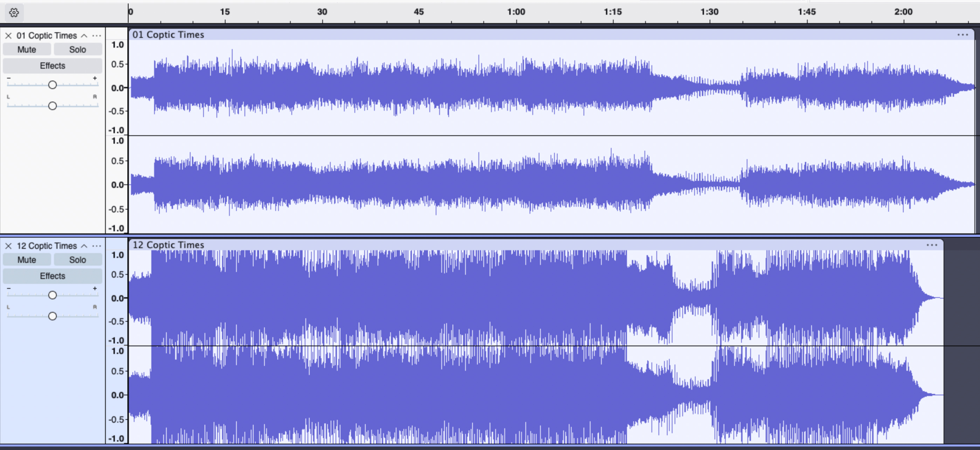Open 01 Coptic Times clip options dots

point(962,35)
